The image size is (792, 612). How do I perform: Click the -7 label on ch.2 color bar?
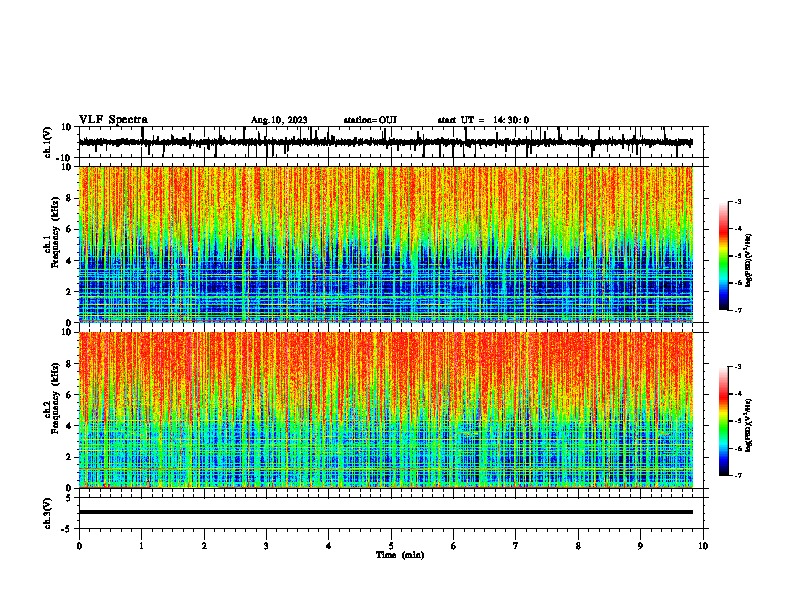[738, 475]
